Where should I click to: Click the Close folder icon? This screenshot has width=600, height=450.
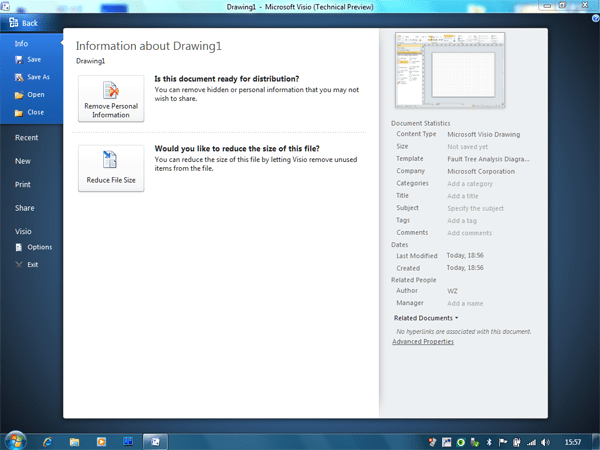19,112
